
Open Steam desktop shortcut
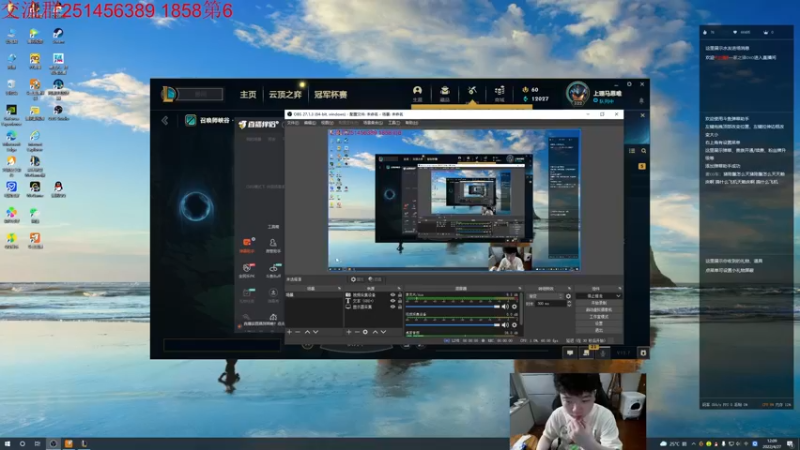pos(58,35)
